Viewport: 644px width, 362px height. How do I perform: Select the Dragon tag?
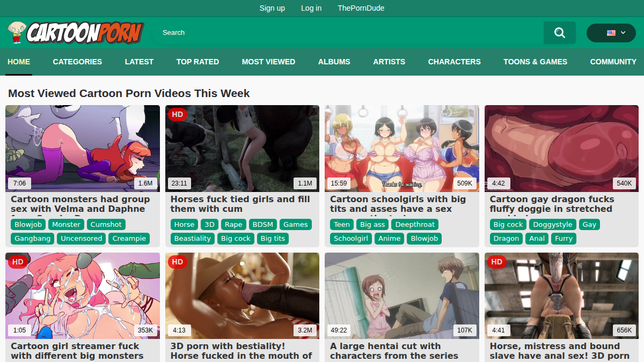click(506, 239)
